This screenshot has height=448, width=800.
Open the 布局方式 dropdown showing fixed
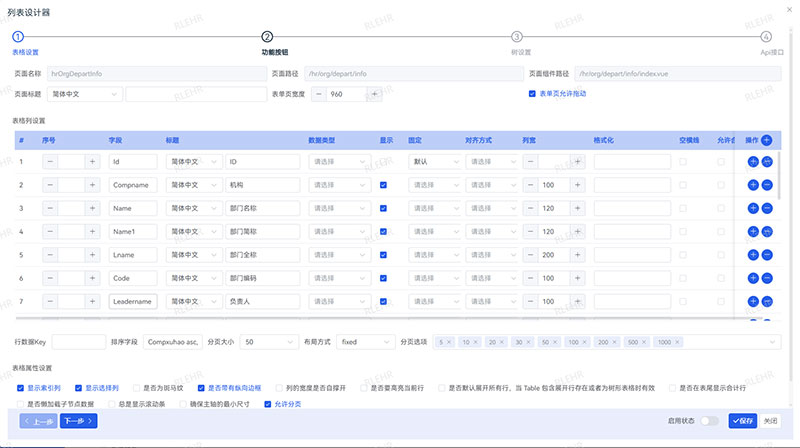pyautogui.click(x=365, y=342)
